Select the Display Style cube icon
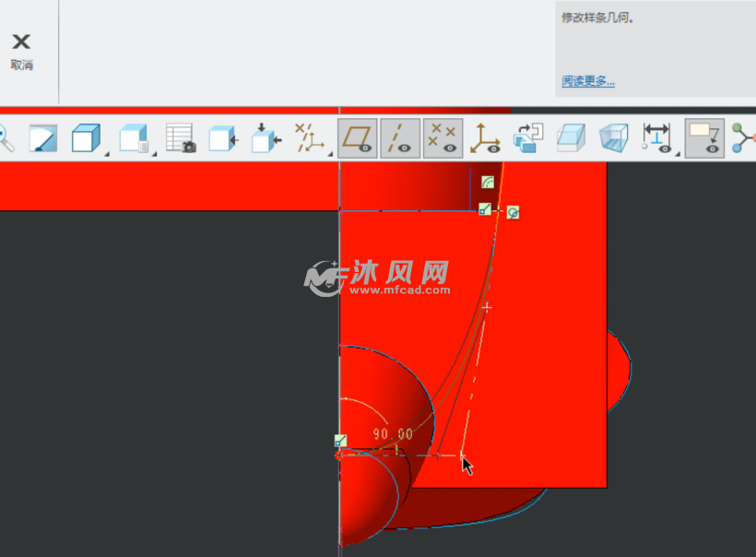The height and width of the screenshot is (557, 756). tap(86, 139)
